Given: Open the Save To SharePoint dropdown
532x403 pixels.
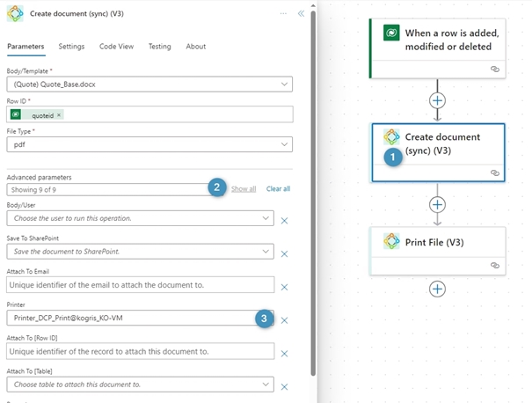Looking at the screenshot, I should 140,252.
